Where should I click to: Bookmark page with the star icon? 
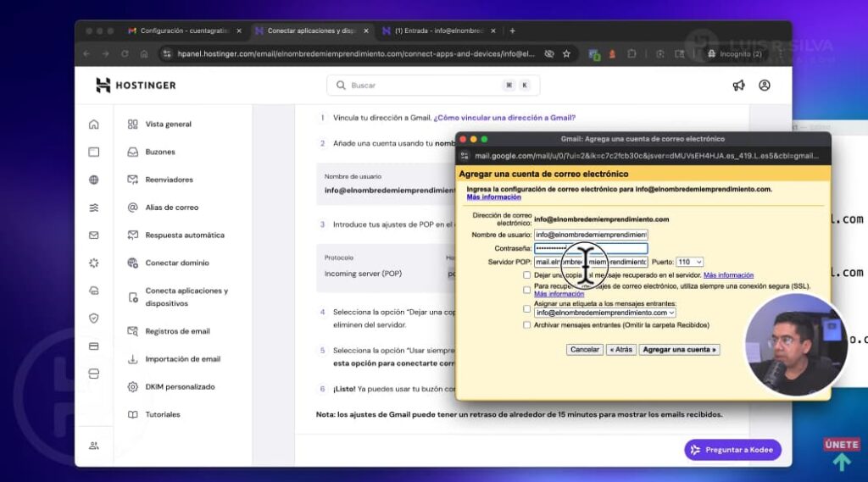pos(566,53)
